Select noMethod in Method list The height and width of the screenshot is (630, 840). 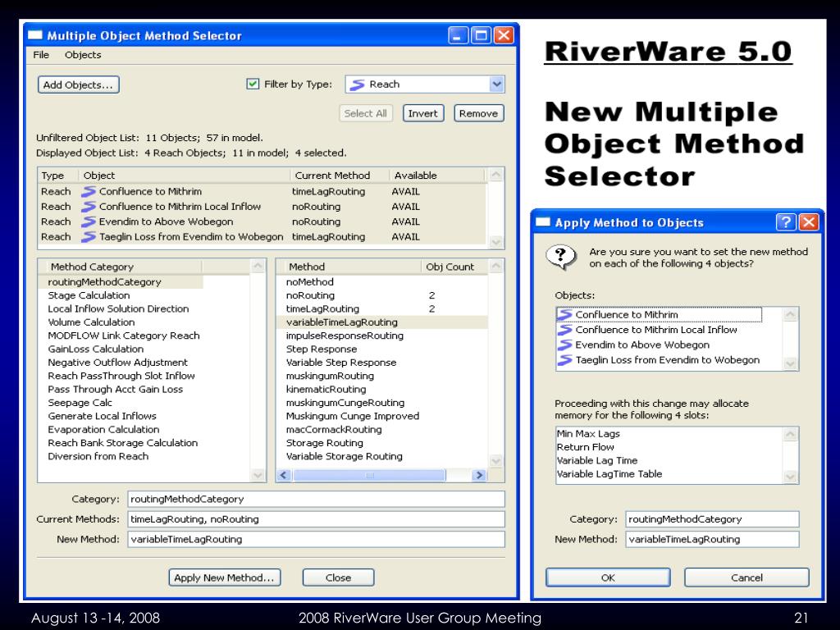click(309, 282)
